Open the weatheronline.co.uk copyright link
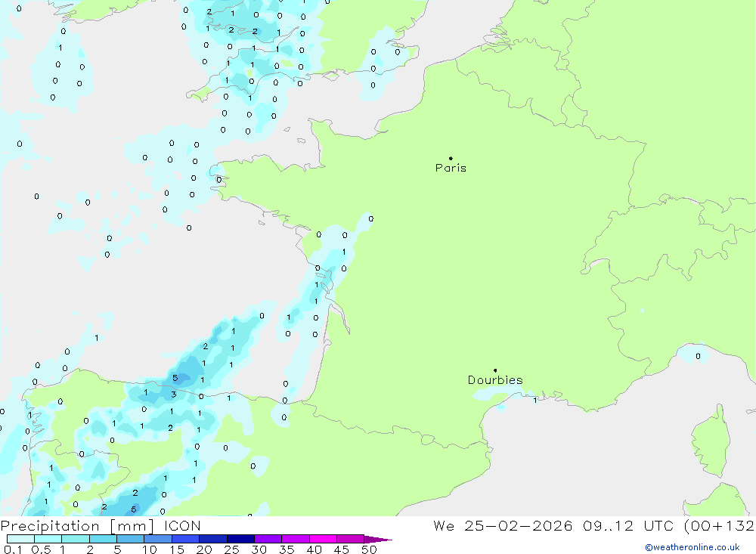This screenshot has width=756, height=554. [x=692, y=547]
